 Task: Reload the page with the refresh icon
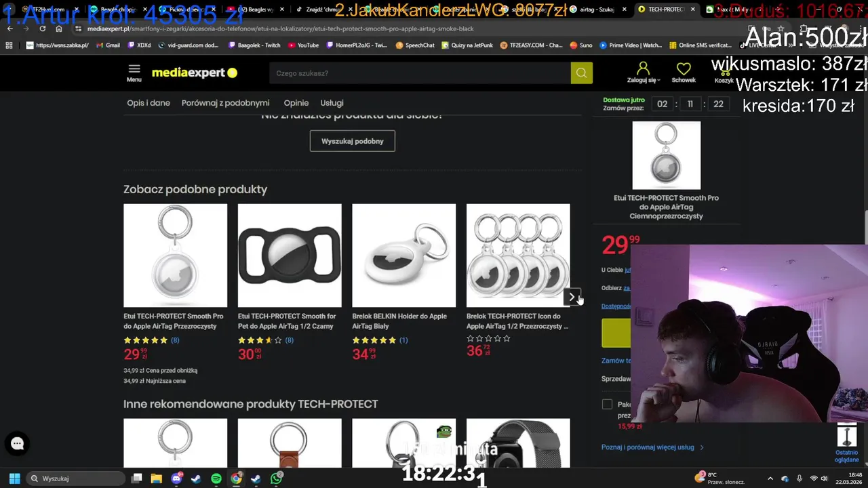pos(43,29)
